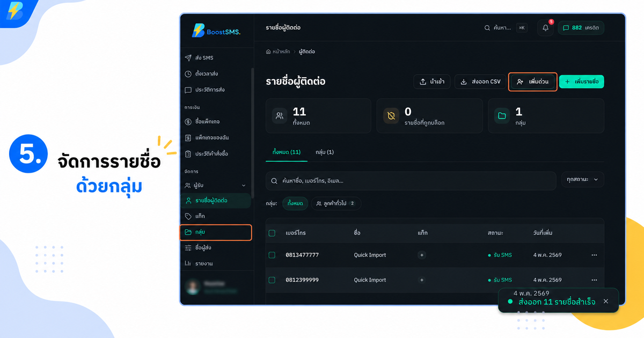Add a tag to contact 0812399999
Viewport: 644px width, 338px height.
point(422,280)
